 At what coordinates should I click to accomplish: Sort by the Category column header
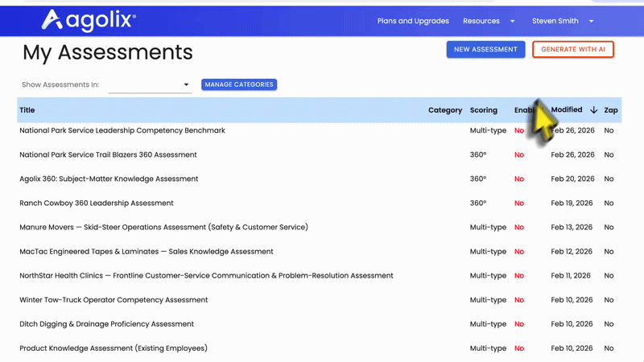444,110
